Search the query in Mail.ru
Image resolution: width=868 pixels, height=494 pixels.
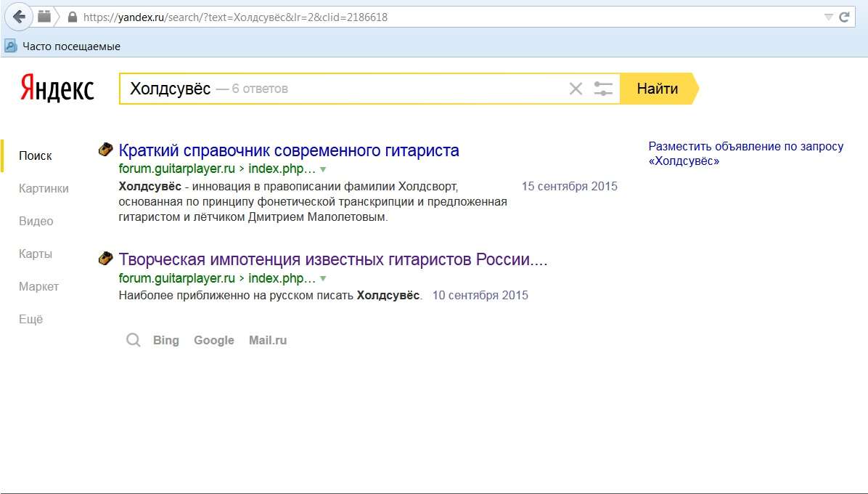tap(268, 340)
